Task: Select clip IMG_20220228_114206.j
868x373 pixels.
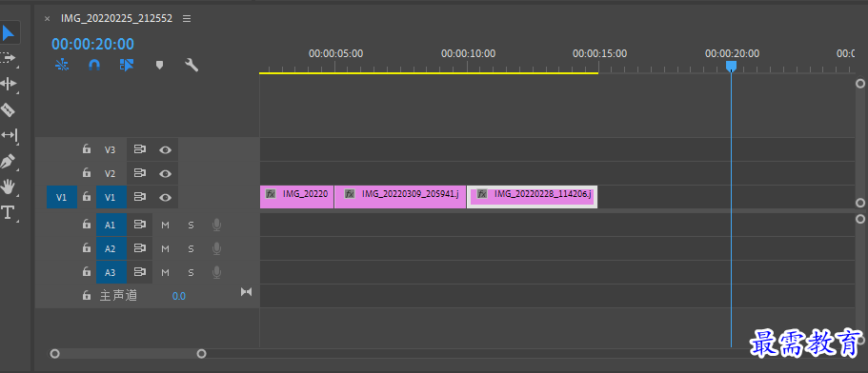Action: tap(532, 197)
